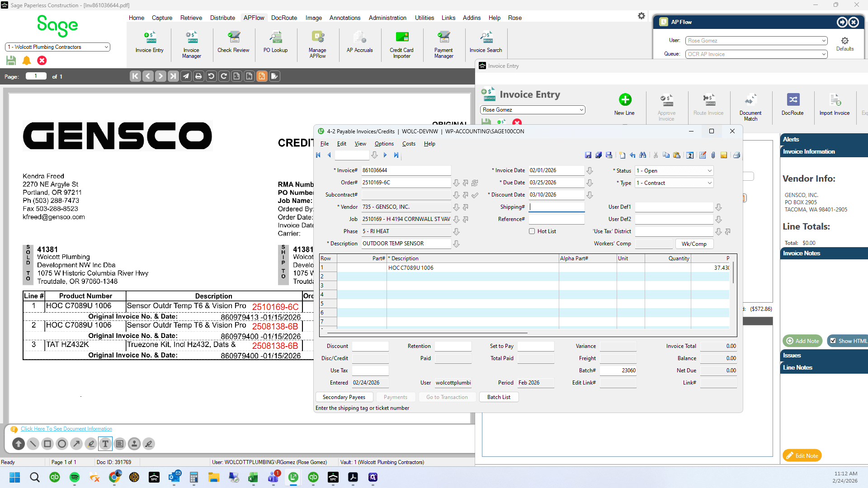Open the Annotations menu
Screen dimensions: 868x488
tap(345, 18)
